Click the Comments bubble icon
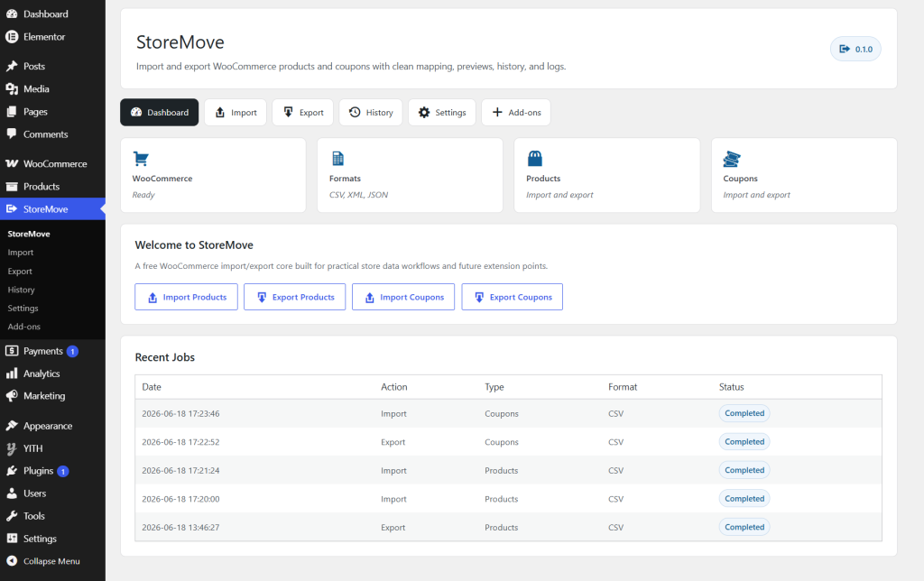 pyautogui.click(x=12, y=134)
